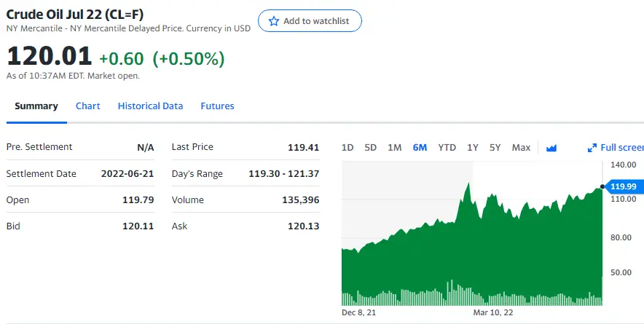Image resolution: width=644 pixels, height=324 pixels.
Task: Set chart range to 5Y
Action: 495,148
